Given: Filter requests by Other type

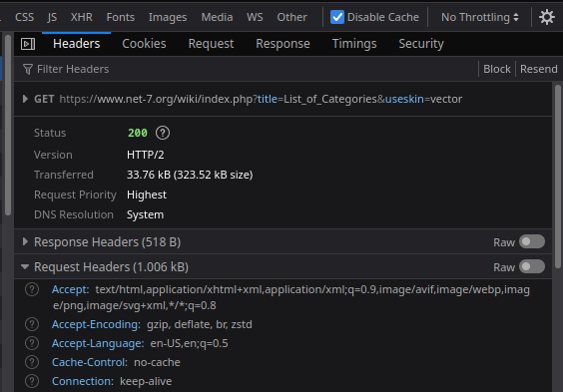Looking at the screenshot, I should pyautogui.click(x=291, y=17).
